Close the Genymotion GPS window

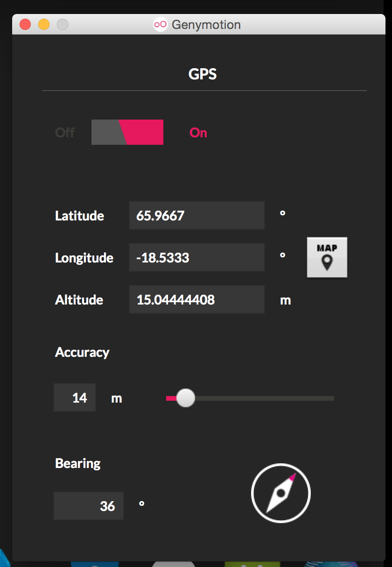coord(25,24)
